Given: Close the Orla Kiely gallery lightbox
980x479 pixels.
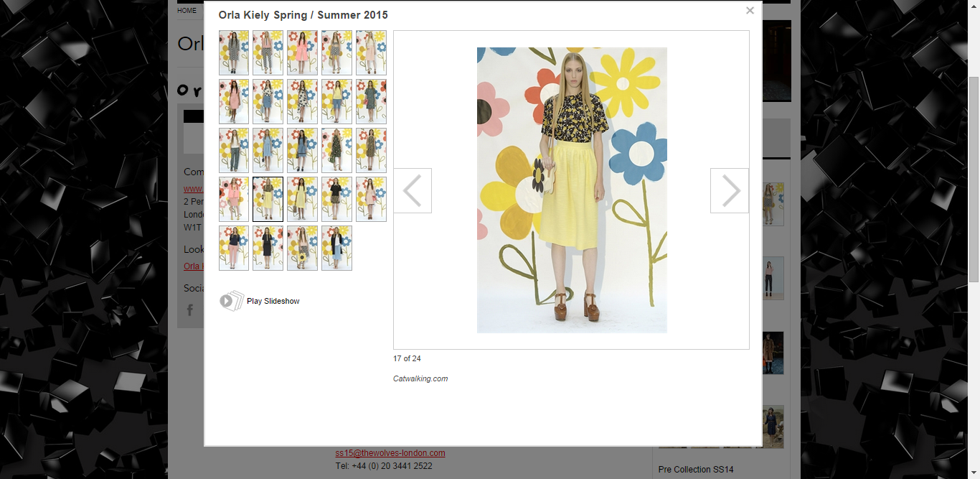Looking at the screenshot, I should click(x=750, y=11).
